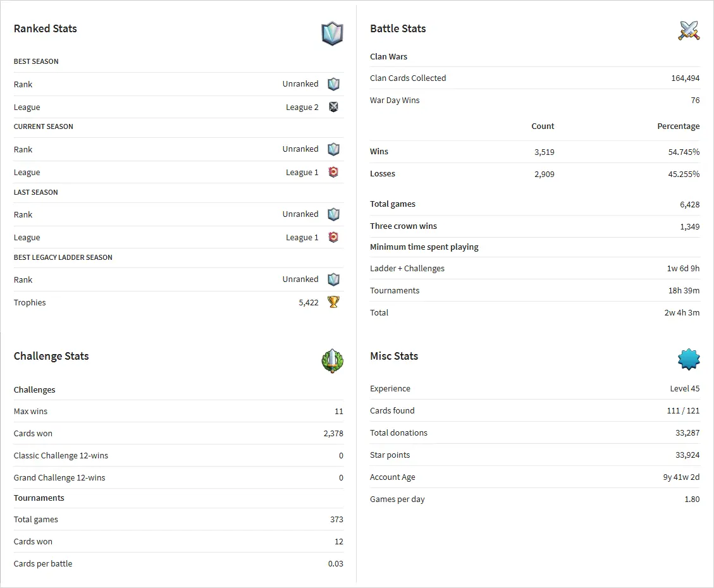The width and height of the screenshot is (714, 588).
Task: Click the Misc Stats blue badge icon
Action: pos(689,359)
